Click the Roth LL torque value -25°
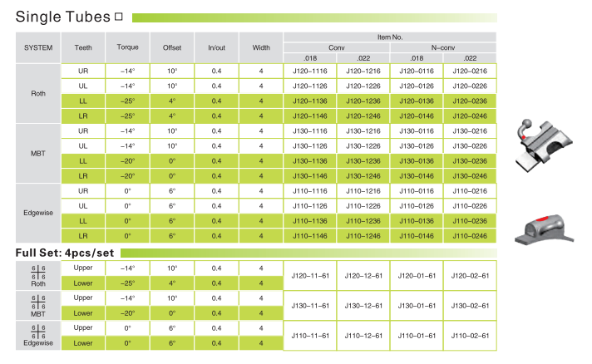 tap(127, 101)
